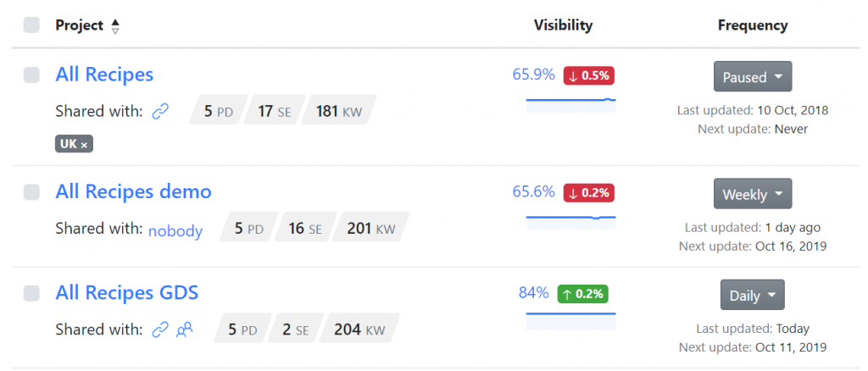Click the red 0.2% decrease badge
868x371 pixels.
click(589, 193)
